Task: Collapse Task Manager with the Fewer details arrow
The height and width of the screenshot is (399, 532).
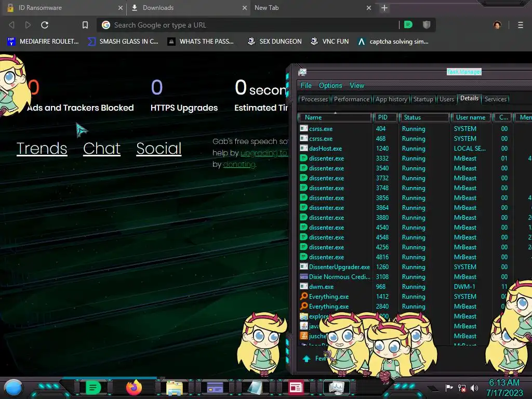Action: (x=307, y=358)
